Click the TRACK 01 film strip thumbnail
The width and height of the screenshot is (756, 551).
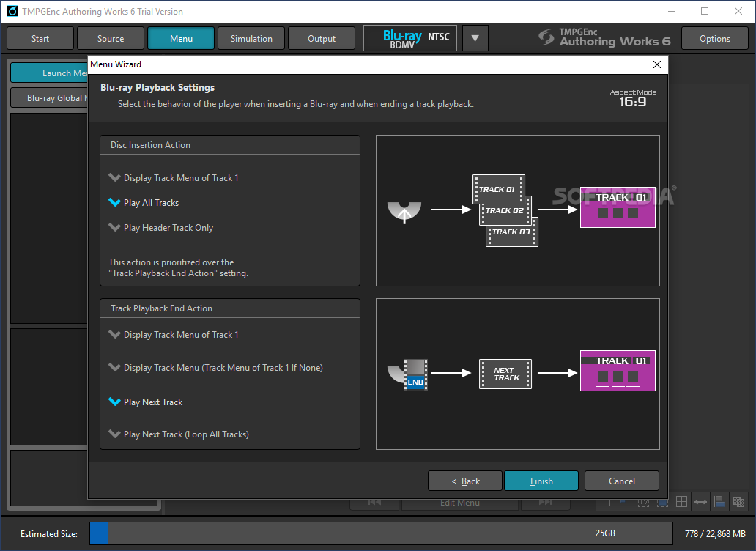coord(499,189)
